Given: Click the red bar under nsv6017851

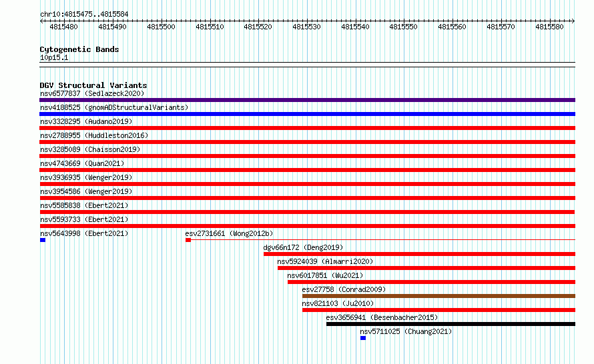Looking at the screenshot, I should 431,282.
